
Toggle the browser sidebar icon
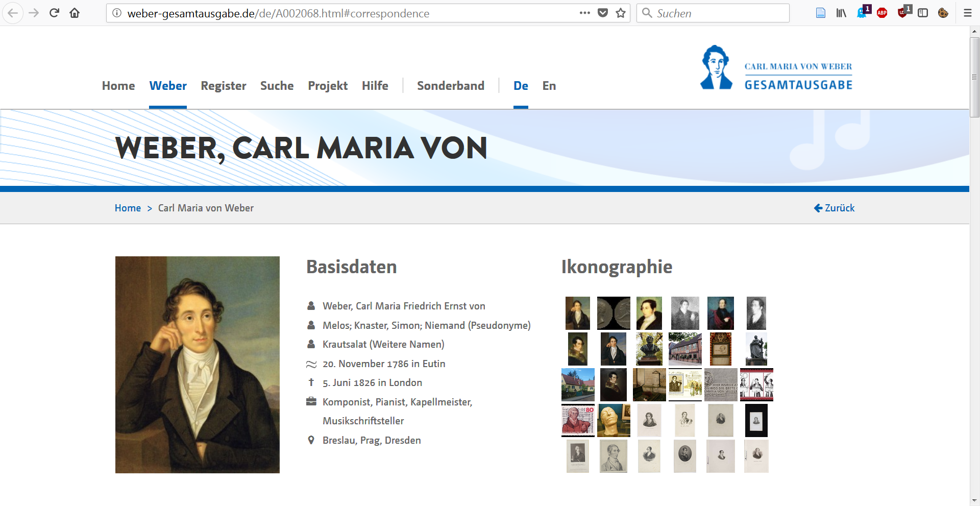923,13
